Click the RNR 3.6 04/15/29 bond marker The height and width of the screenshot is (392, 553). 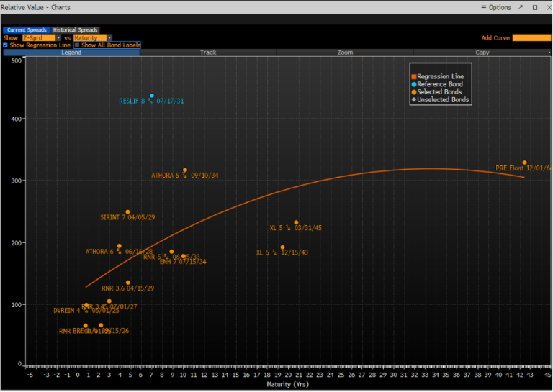pyautogui.click(x=128, y=283)
